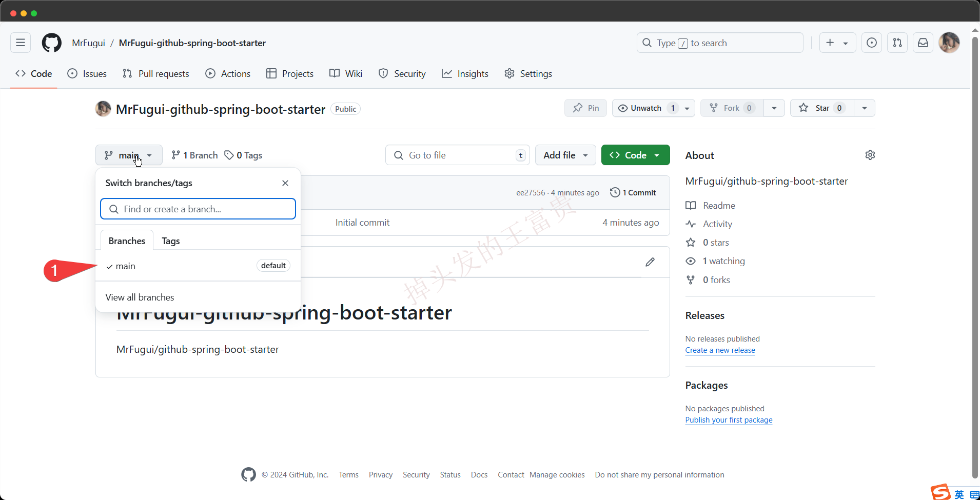Click the Sogou input method tray icon
Screen dimensions: 980x500
[941, 492]
